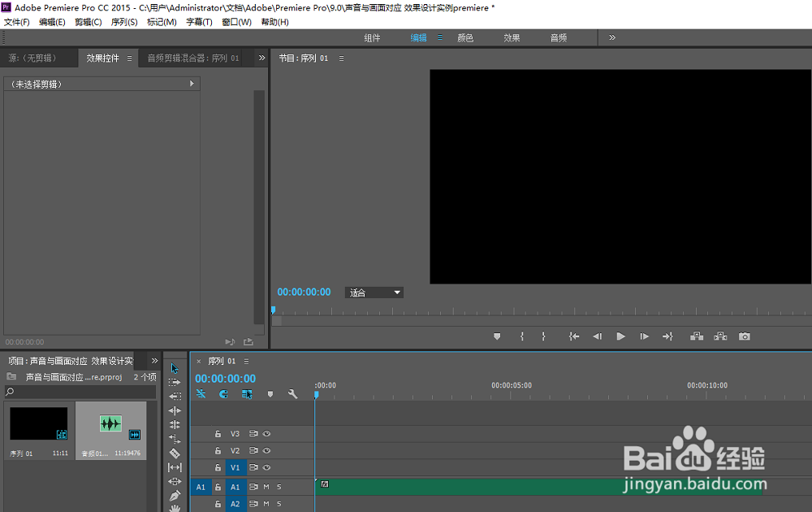Select the Ripple Edit tool
Image resolution: width=812 pixels, height=512 pixels.
click(175, 410)
